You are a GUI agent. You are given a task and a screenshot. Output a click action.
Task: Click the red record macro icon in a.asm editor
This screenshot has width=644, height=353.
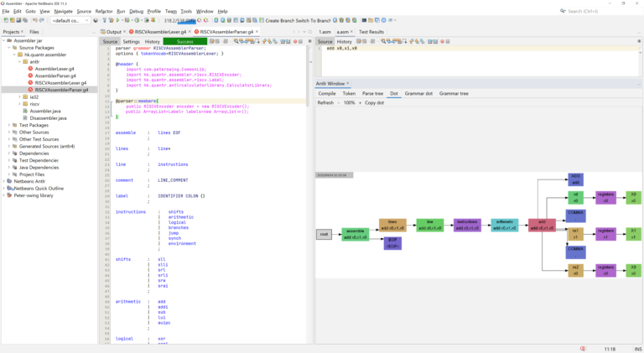(442, 41)
